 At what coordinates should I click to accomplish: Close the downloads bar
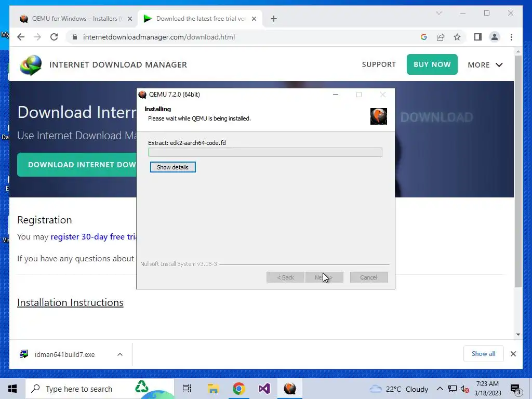(x=513, y=354)
